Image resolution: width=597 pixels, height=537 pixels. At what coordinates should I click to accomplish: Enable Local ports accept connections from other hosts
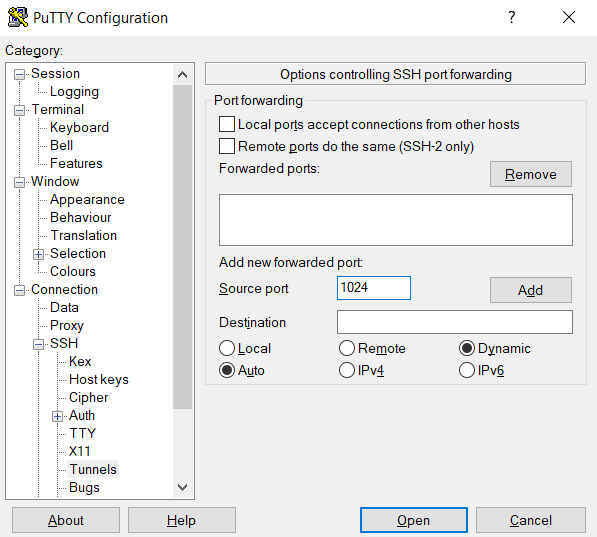(227, 124)
